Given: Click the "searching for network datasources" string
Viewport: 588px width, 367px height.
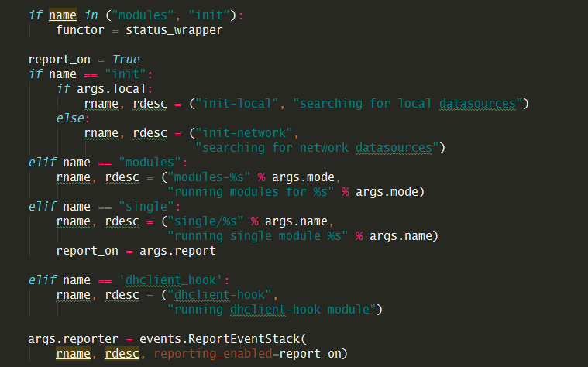Looking at the screenshot, I should (x=317, y=147).
